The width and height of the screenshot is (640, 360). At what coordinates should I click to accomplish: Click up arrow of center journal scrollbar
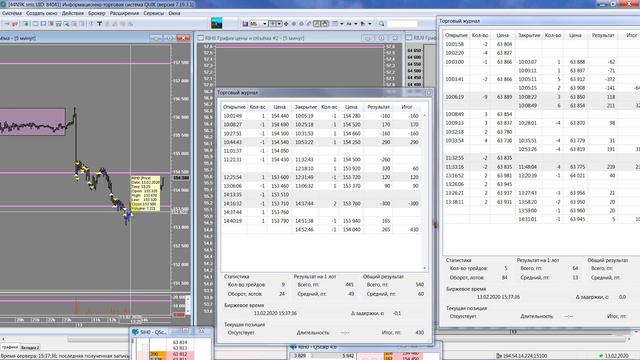[x=424, y=116]
